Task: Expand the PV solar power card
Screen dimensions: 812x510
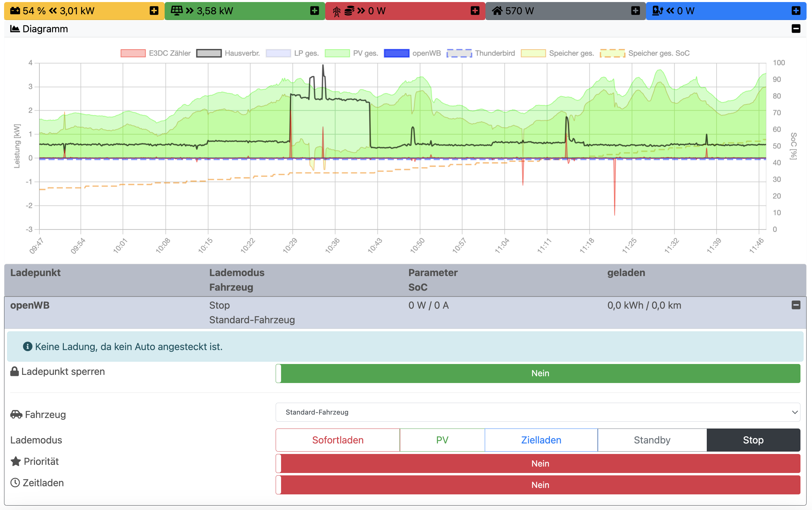Action: click(x=314, y=11)
